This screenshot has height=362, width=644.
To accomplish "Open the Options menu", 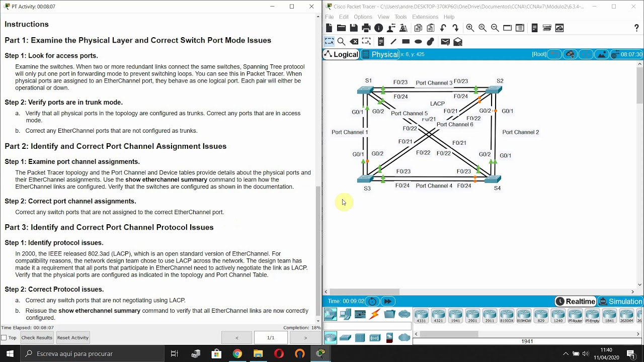I will (x=363, y=17).
